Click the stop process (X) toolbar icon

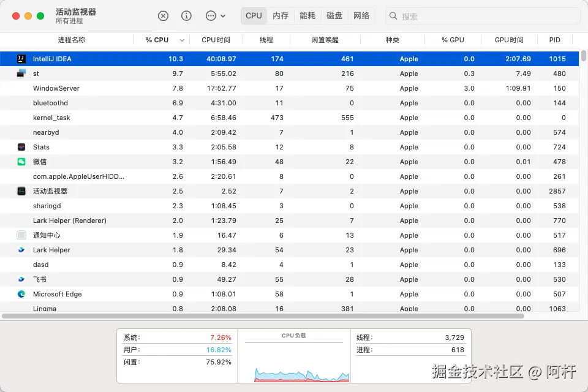163,16
